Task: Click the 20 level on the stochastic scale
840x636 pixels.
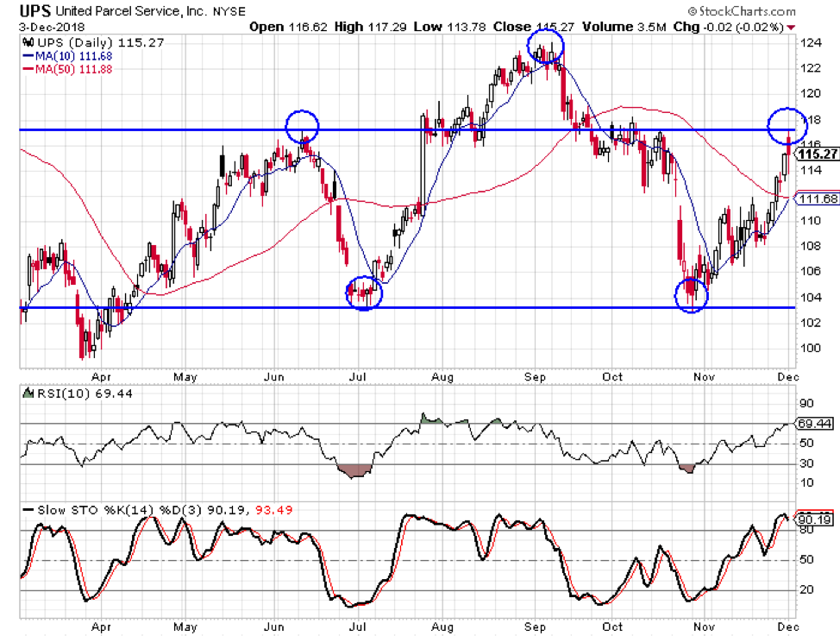Action: [x=806, y=589]
